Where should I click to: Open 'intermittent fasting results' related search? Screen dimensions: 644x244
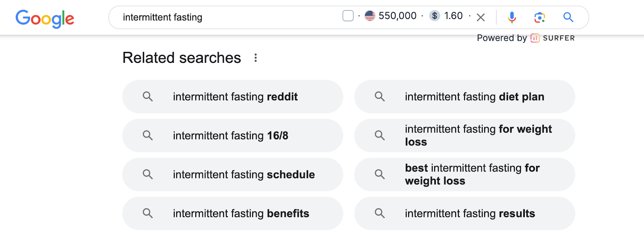tap(470, 213)
